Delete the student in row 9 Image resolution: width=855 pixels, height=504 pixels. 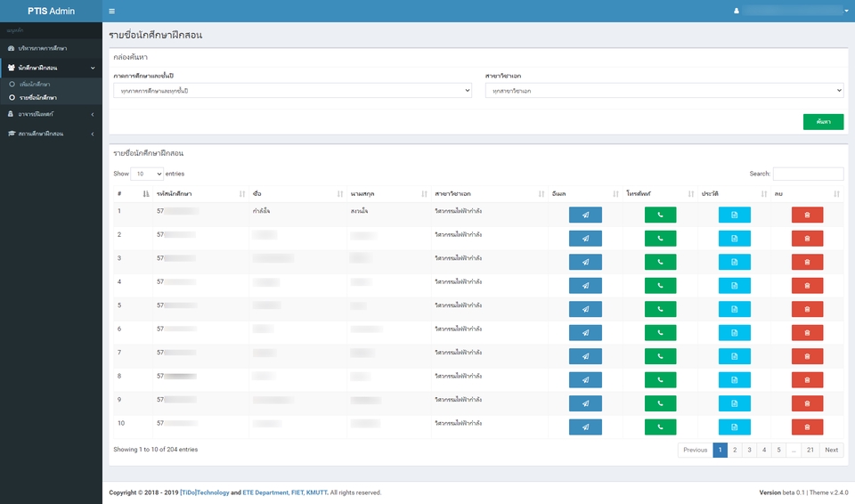807,403
